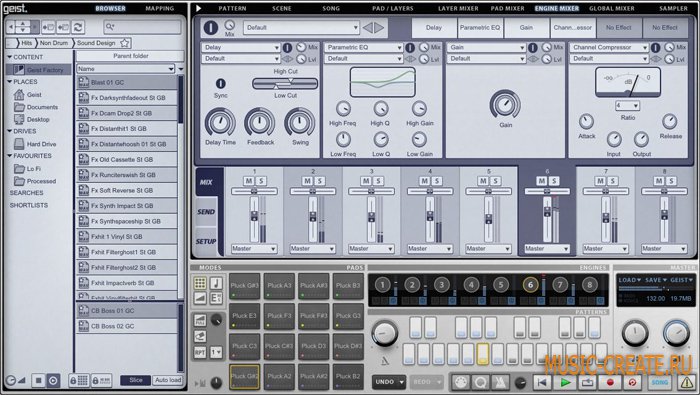The width and height of the screenshot is (700, 395).
Task: Open the effects chain Default preset dropdown
Action: 301,28
